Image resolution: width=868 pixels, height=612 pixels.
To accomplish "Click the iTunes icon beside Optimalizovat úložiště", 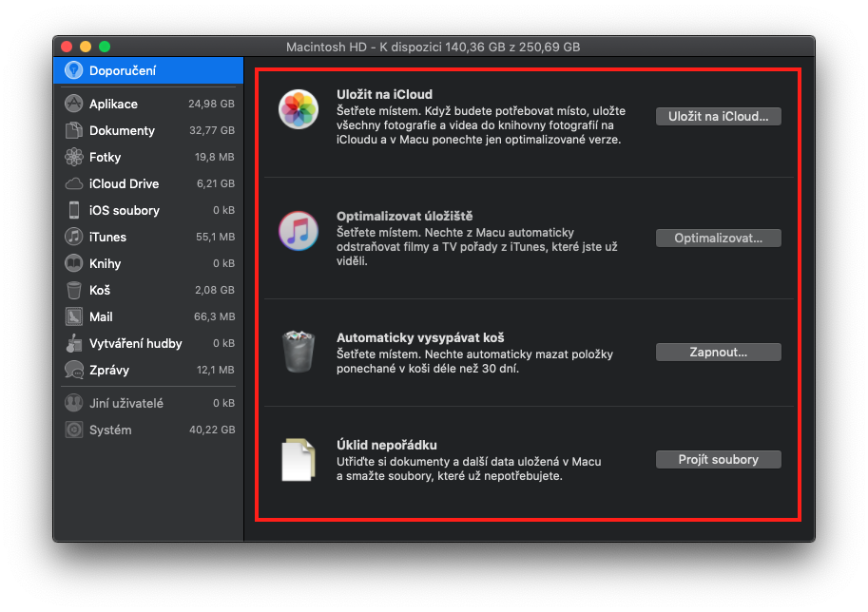I will [299, 231].
